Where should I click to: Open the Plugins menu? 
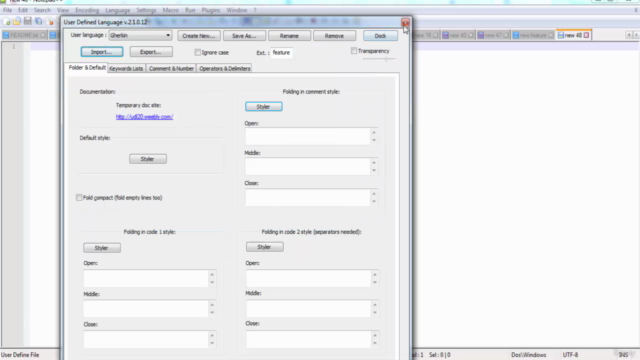pos(211,10)
